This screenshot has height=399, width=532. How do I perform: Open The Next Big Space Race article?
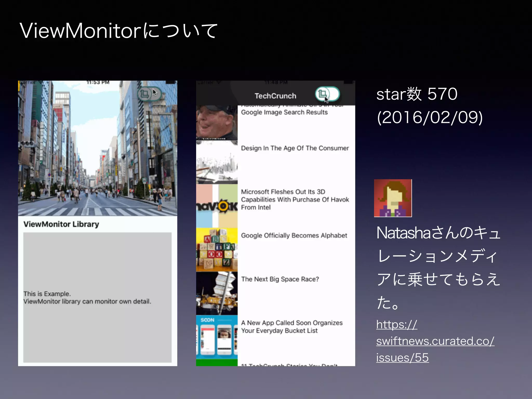tap(280, 279)
